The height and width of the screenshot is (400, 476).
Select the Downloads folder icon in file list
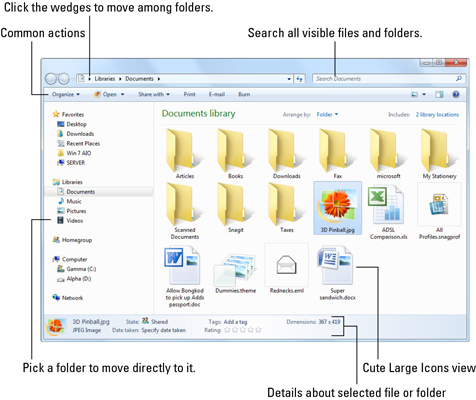tap(287, 154)
